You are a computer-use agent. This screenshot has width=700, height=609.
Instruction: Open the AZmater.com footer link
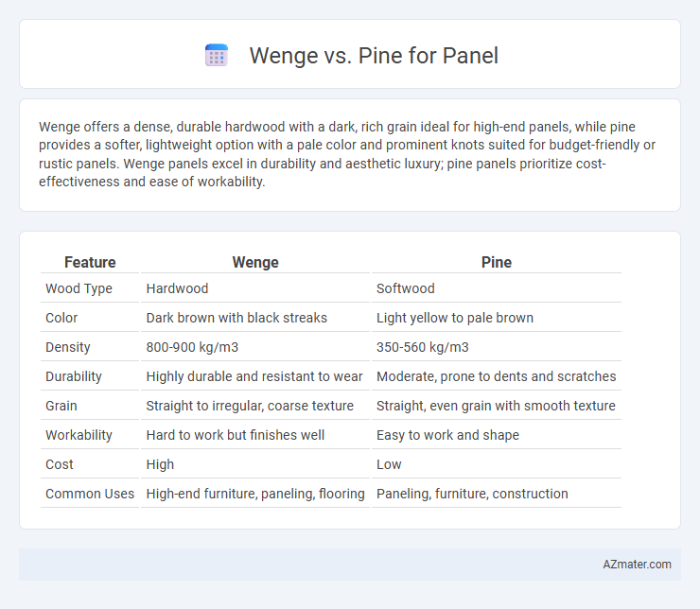point(637,565)
